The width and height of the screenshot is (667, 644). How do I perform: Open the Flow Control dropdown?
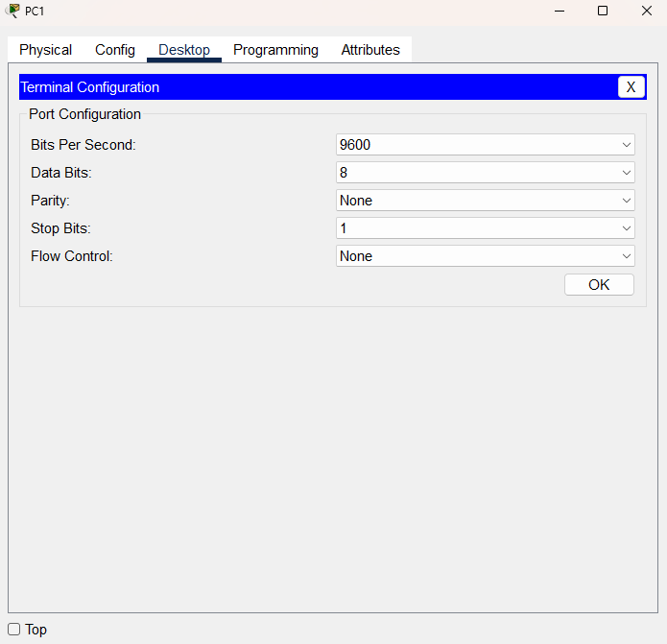[486, 256]
